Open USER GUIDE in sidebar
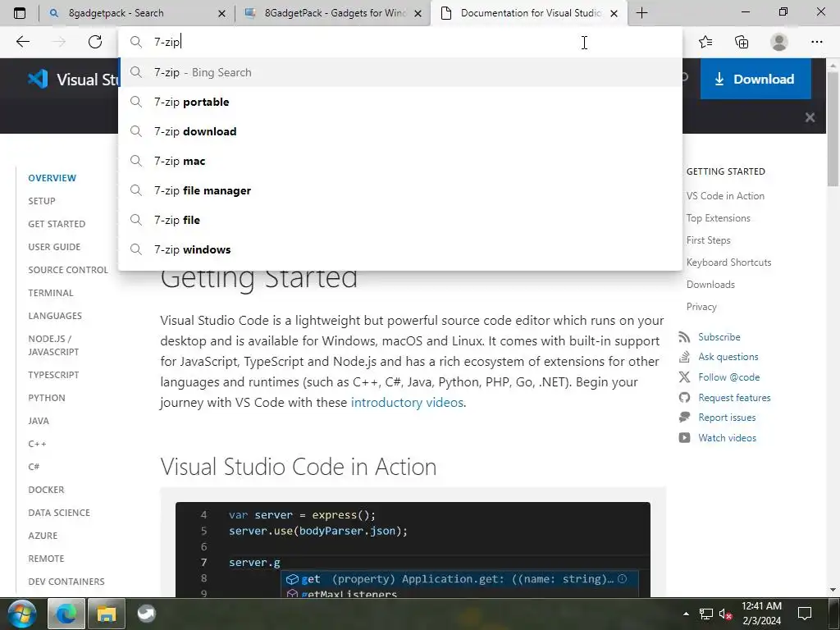This screenshot has height=630, width=840. 54,247
